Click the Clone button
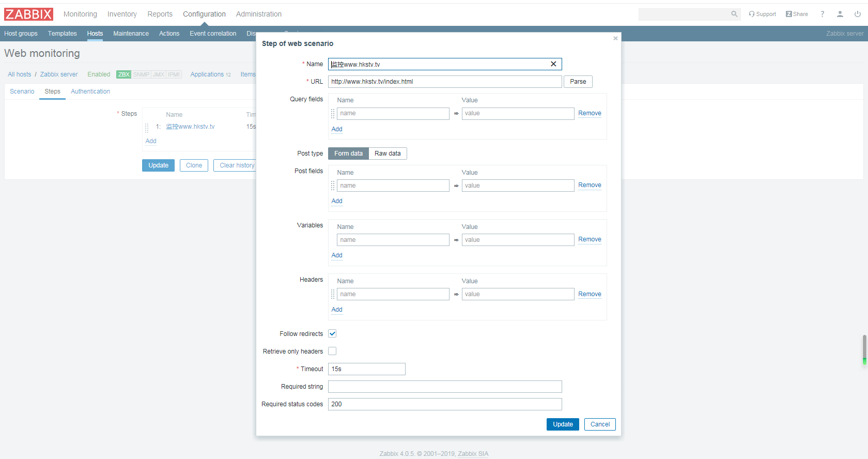 tap(194, 165)
